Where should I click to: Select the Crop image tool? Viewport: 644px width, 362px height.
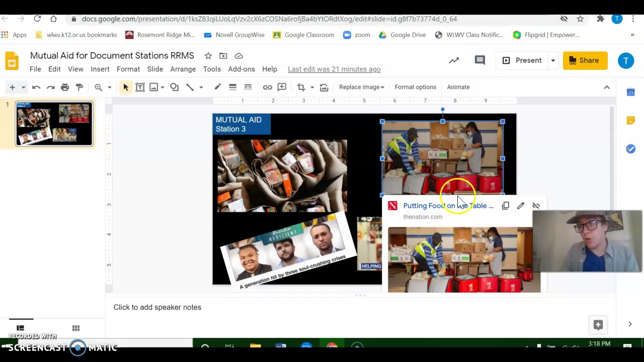click(x=301, y=87)
